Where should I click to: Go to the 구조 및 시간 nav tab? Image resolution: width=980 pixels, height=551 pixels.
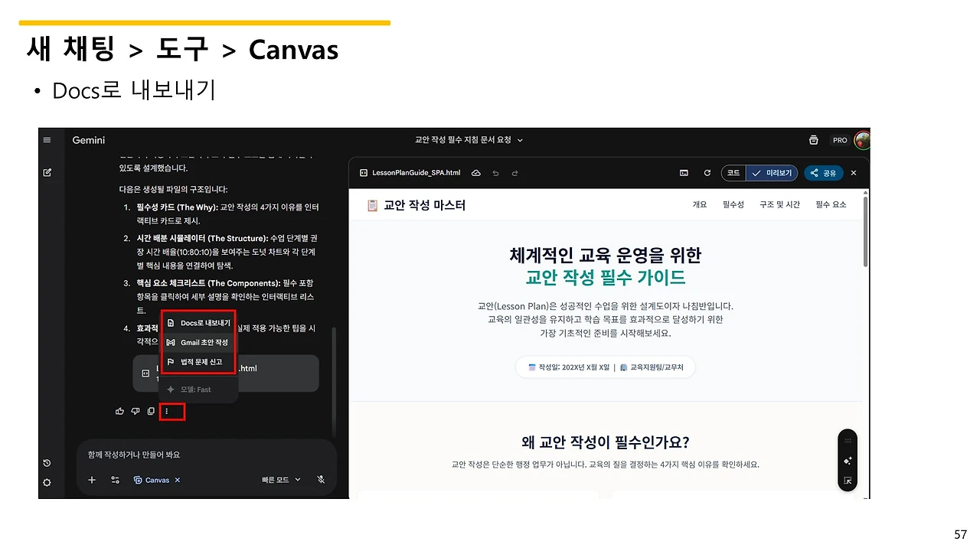779,204
